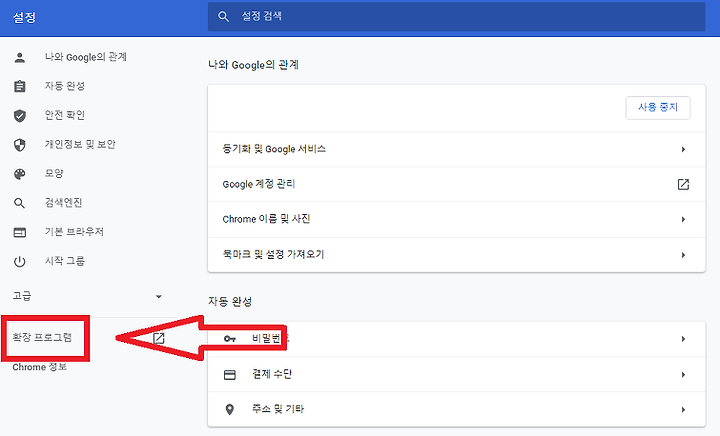Click the browser window icon for 기본 브라우저
This screenshot has height=436, width=720.
pyautogui.click(x=19, y=232)
